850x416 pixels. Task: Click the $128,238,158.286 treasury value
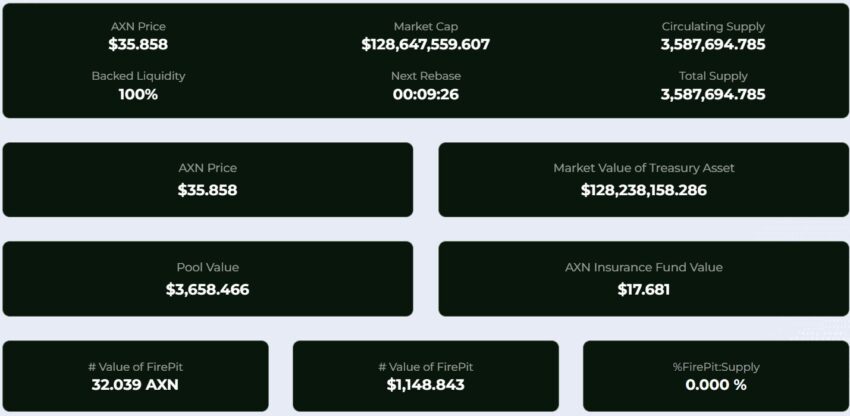point(643,190)
